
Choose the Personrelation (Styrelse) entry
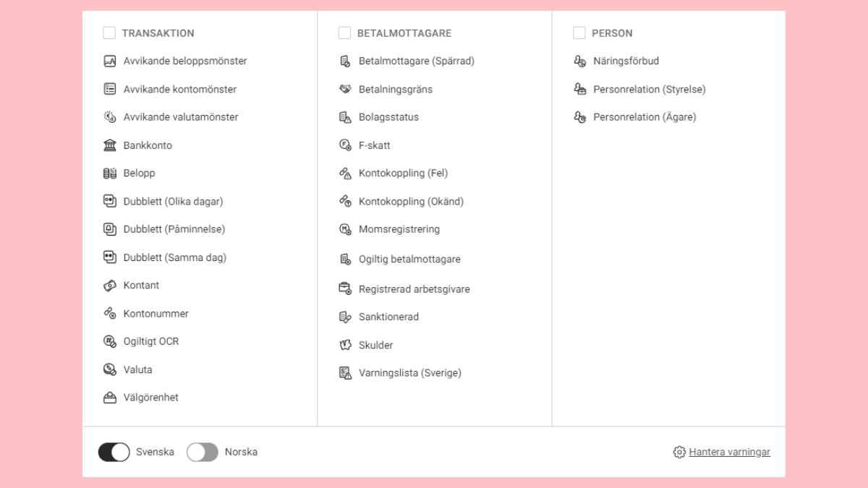(639, 90)
